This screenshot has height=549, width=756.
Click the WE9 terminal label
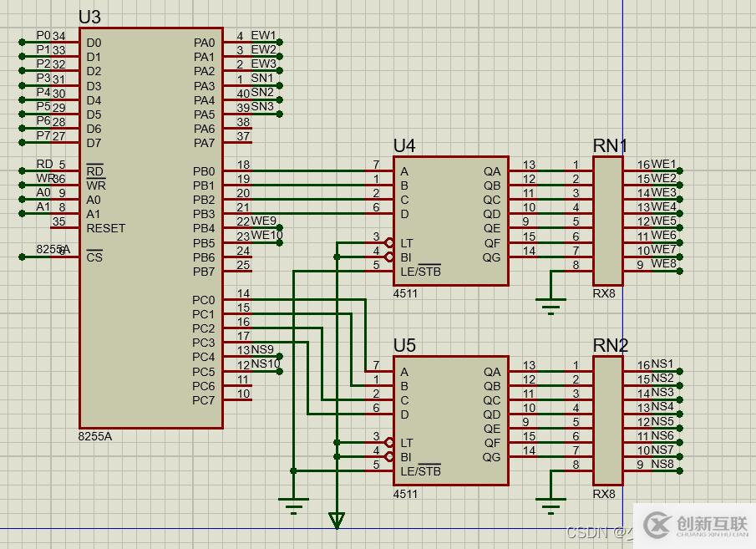pyautogui.click(x=263, y=221)
